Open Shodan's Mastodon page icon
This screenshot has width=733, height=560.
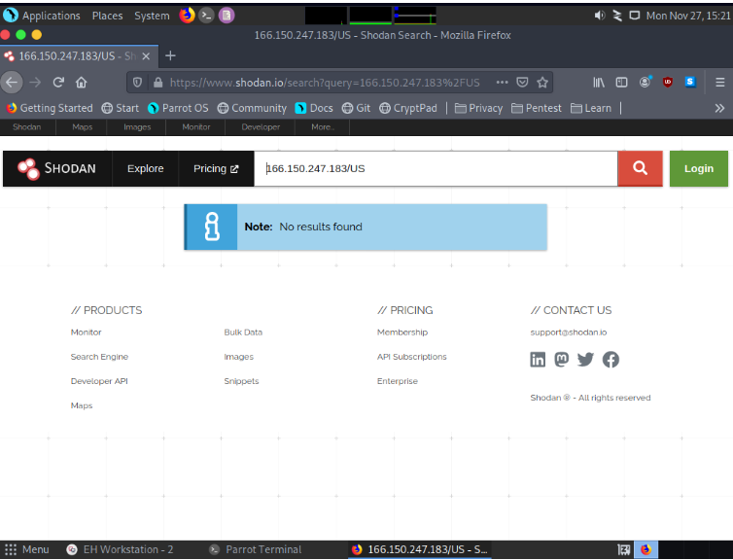562,360
